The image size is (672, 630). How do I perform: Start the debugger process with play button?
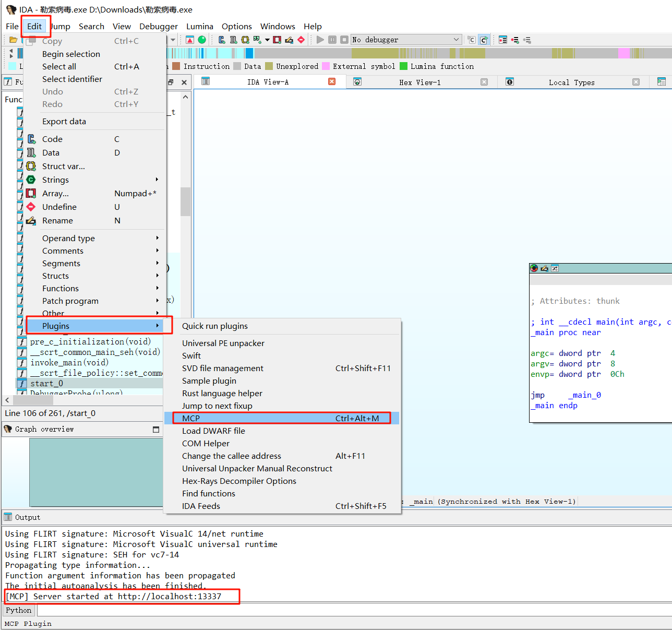point(320,40)
